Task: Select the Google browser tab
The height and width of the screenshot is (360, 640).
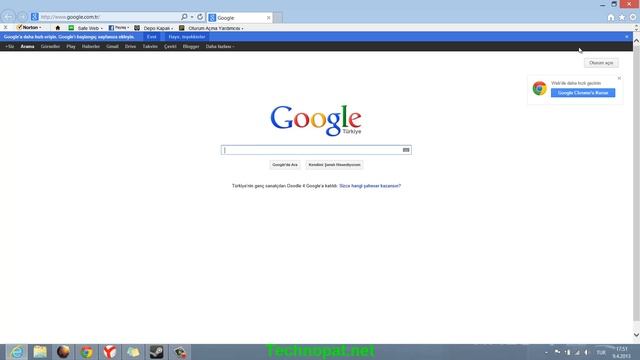Action: [239, 18]
